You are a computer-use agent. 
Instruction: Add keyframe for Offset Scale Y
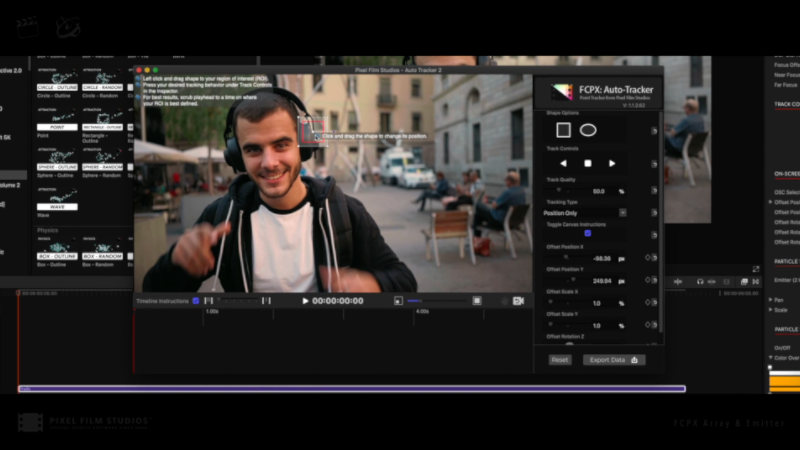pyautogui.click(x=647, y=324)
